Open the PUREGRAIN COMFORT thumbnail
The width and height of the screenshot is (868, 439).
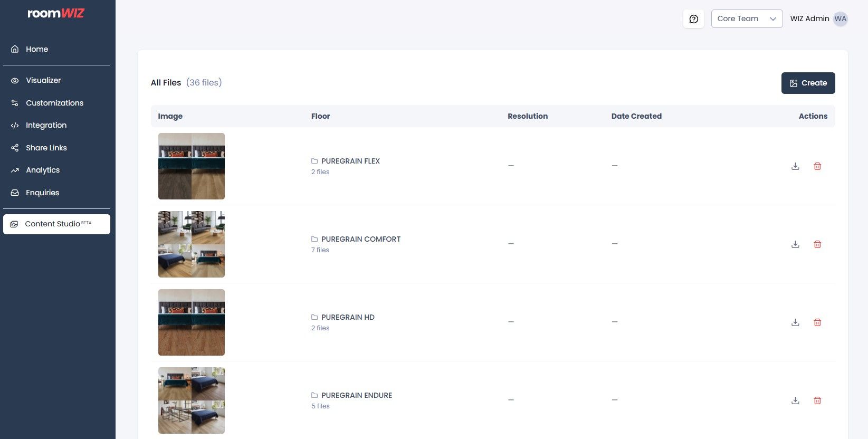click(x=192, y=244)
